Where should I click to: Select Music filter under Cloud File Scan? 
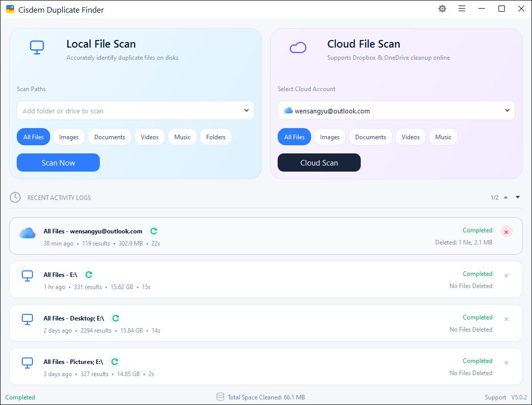(443, 137)
